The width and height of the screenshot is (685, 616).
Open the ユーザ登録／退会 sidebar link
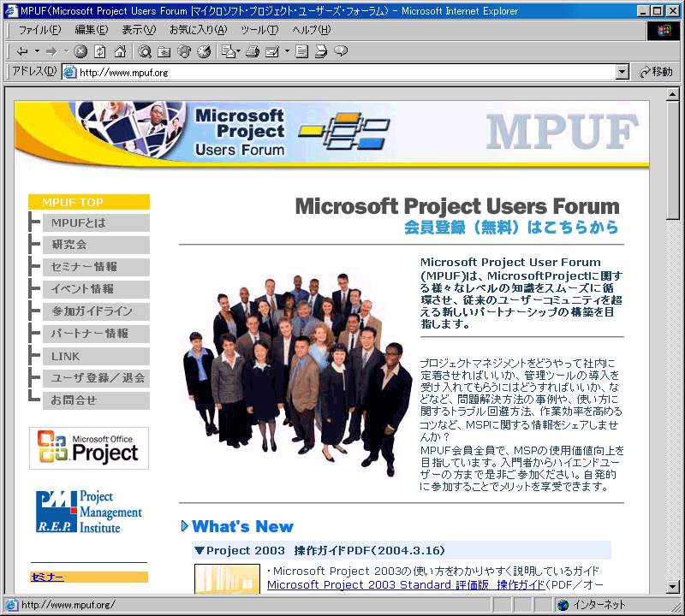coord(96,378)
